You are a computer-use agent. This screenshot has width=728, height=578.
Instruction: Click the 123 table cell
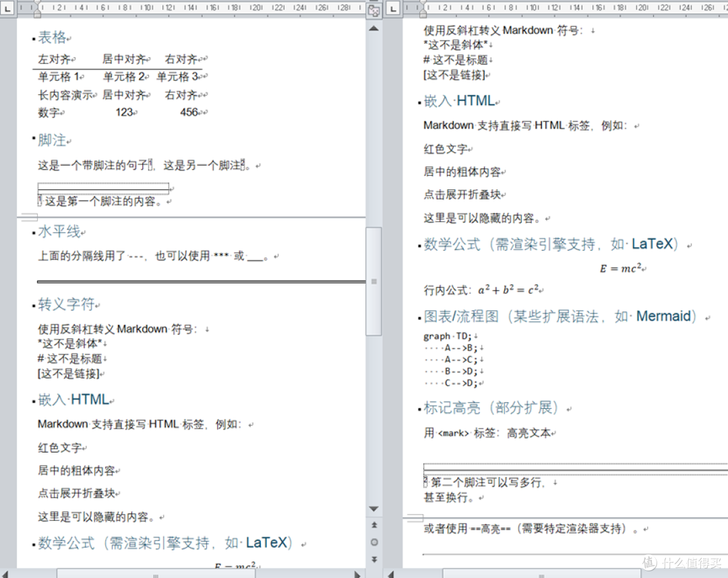pyautogui.click(x=125, y=113)
